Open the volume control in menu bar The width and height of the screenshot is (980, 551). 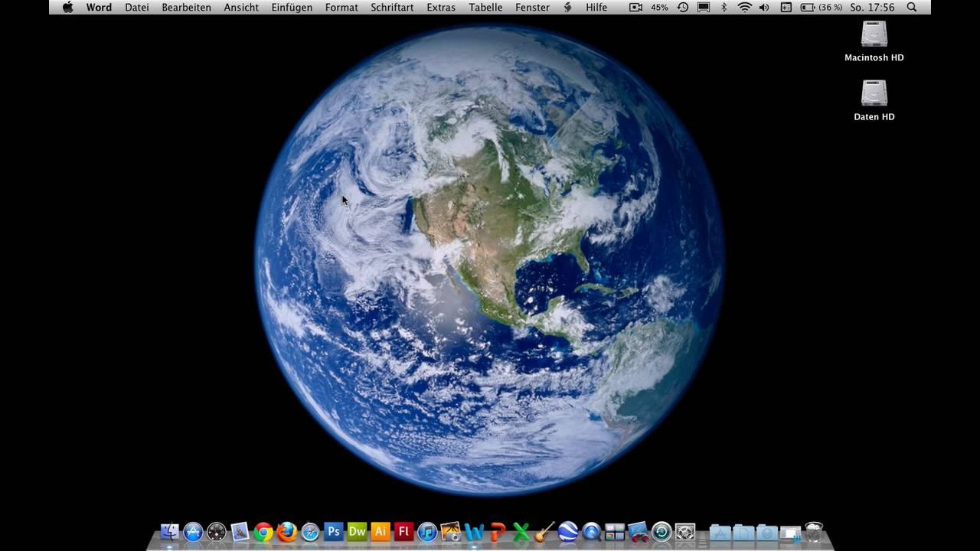tap(764, 7)
